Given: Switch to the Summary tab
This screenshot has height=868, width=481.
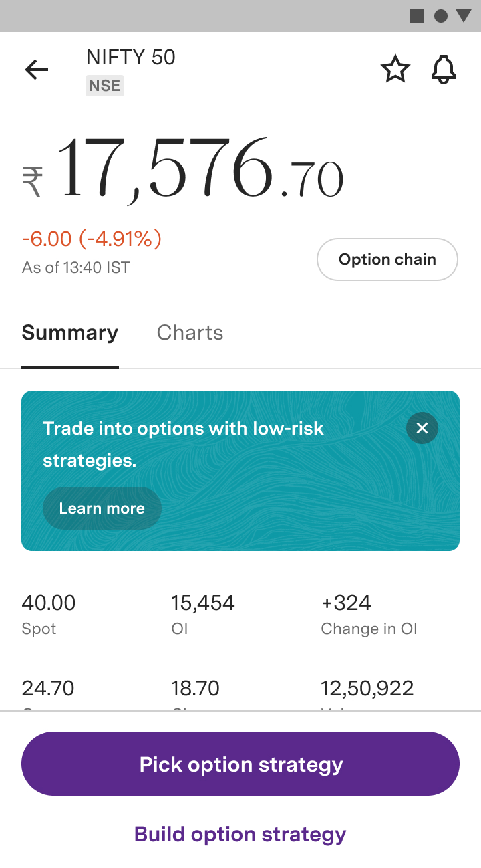Looking at the screenshot, I should click(70, 333).
